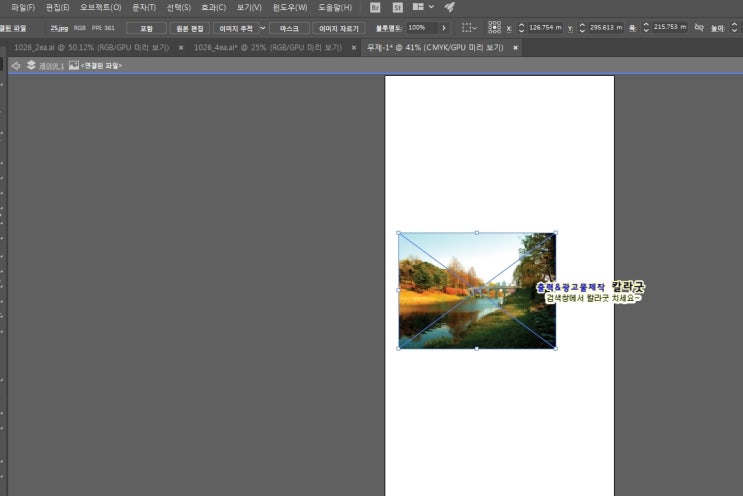Image resolution: width=743 pixels, height=496 pixels.
Task: Click the width value 215.753 field
Action: click(x=670, y=27)
